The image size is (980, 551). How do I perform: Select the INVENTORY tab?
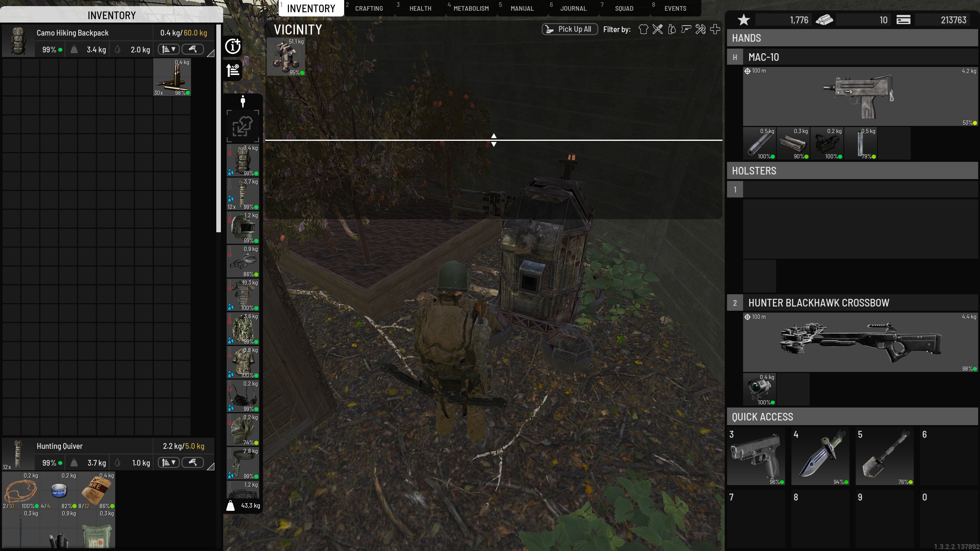click(311, 8)
